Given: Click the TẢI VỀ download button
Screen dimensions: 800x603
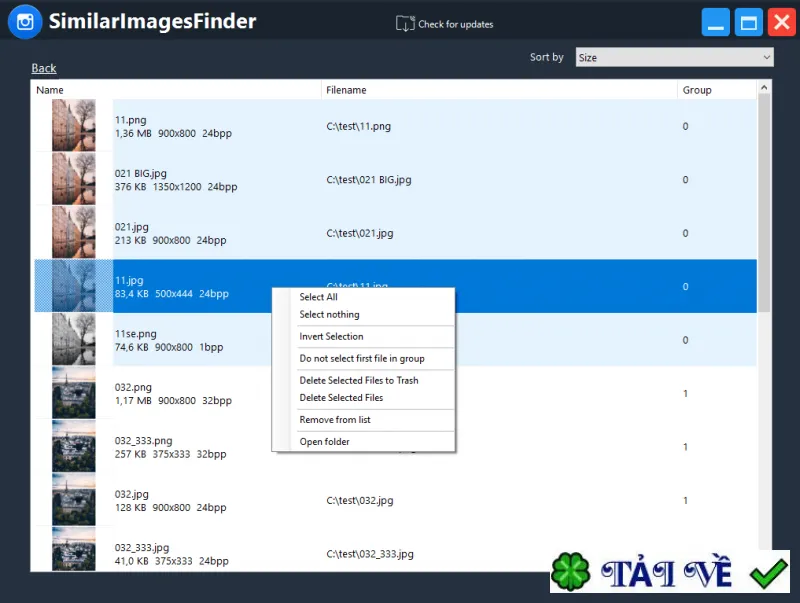Looking at the screenshot, I should (x=669, y=571).
